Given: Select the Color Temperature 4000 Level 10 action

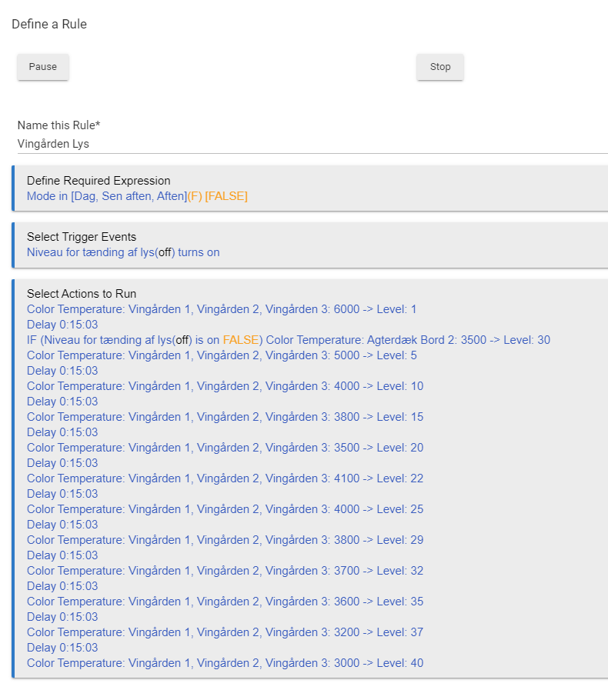Looking at the screenshot, I should point(225,386).
